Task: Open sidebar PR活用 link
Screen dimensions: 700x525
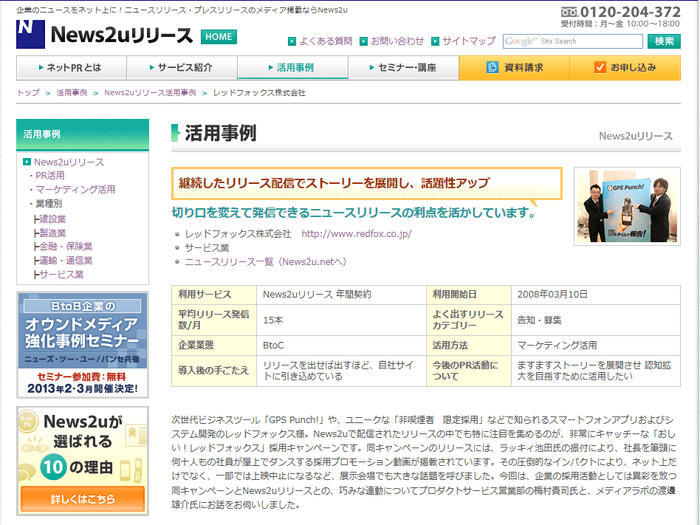Action: [x=50, y=175]
